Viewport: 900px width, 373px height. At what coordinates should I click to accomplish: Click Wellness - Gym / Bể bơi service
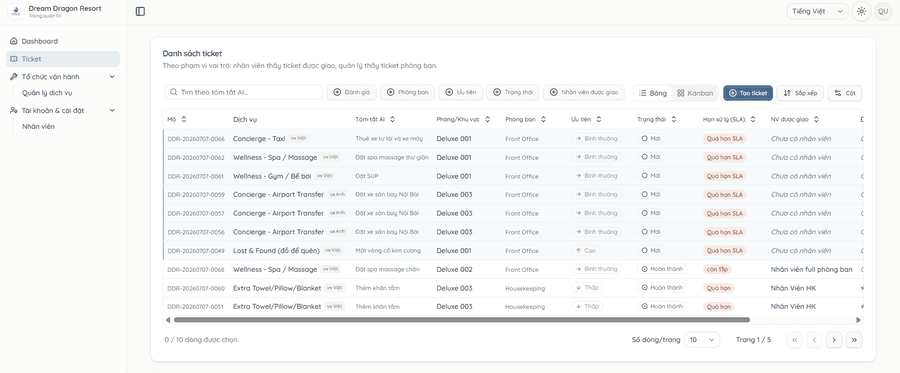[x=272, y=176]
